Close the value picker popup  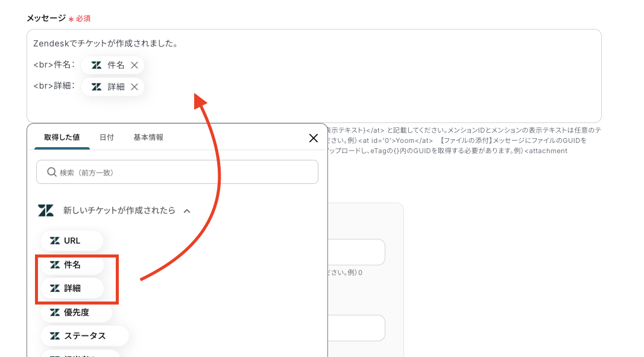click(x=314, y=138)
